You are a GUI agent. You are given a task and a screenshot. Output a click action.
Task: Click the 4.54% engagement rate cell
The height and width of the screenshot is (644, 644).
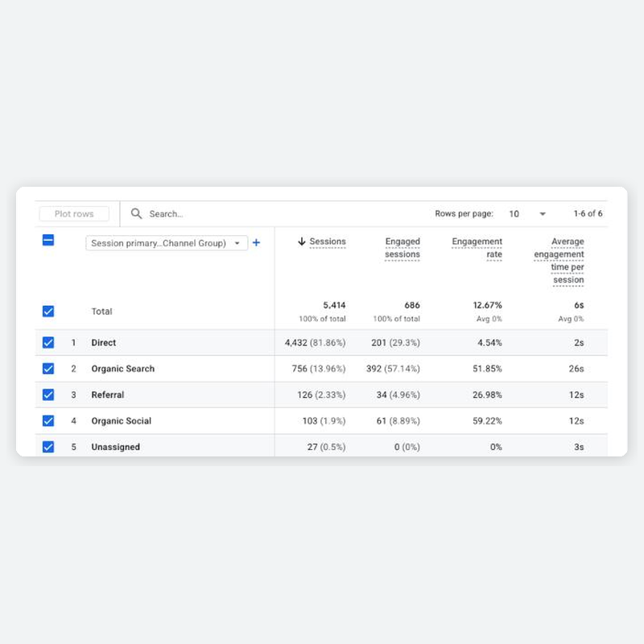[489, 343]
